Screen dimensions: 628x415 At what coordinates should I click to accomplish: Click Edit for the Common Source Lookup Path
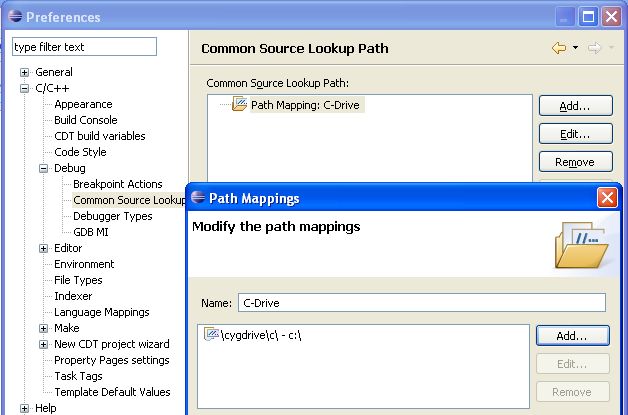point(576,134)
